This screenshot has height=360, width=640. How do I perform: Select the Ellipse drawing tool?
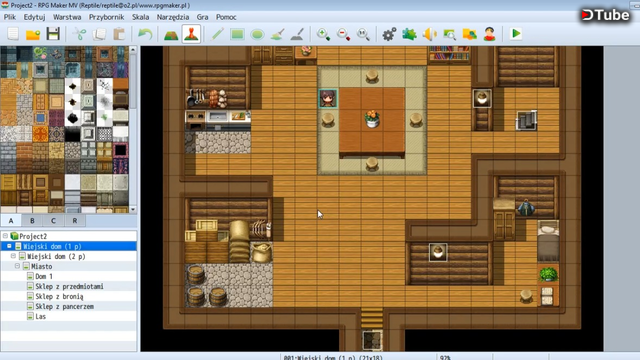(x=257, y=34)
